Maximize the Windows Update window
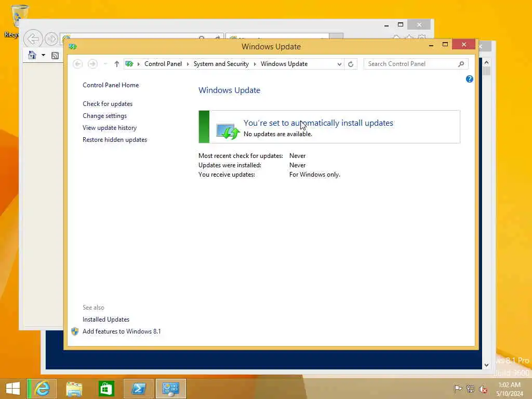The image size is (532, 399). [x=445, y=45]
